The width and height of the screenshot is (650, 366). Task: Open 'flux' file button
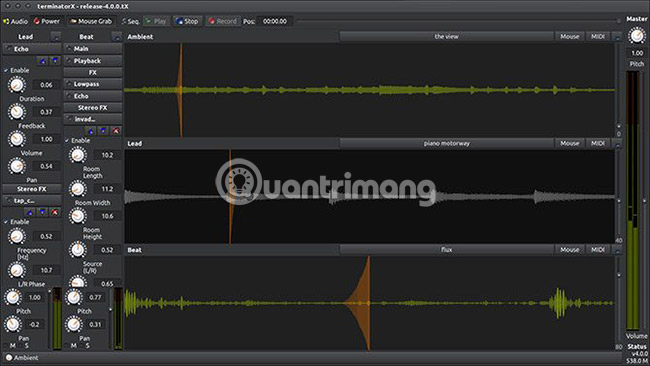click(446, 250)
